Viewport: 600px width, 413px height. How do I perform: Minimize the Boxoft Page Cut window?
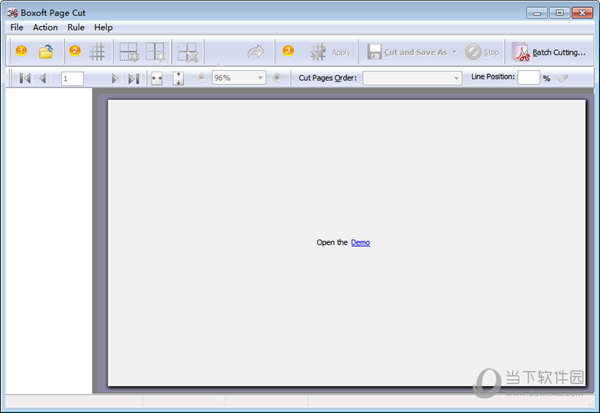537,13
